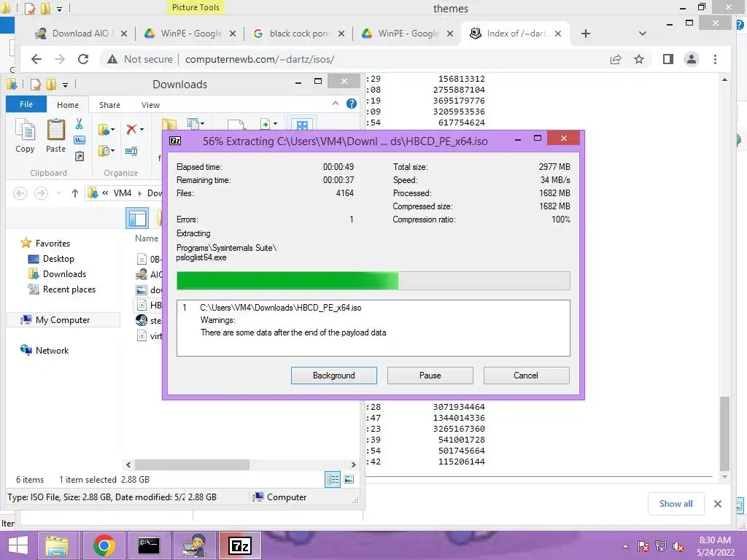747x560 pixels.
Task: Click the 7z icon in extraction dialog title
Action: point(175,141)
